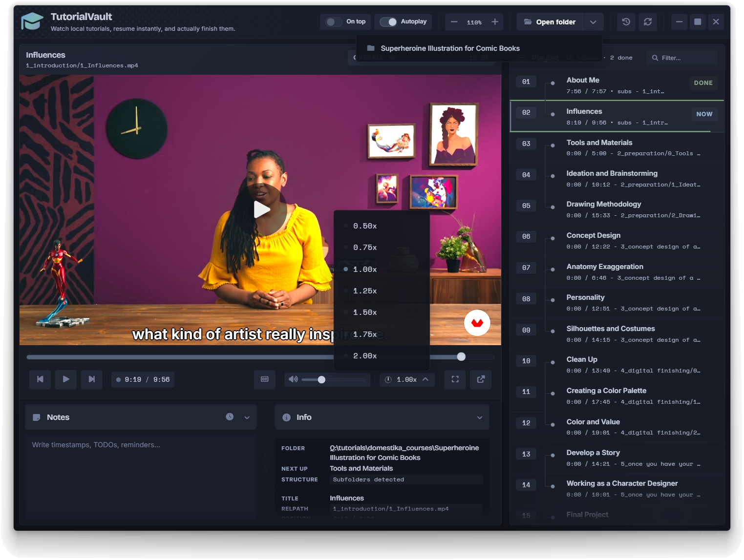This screenshot has width=744, height=560.
Task: Play Develop a Story in playlist
Action: pyautogui.click(x=616, y=458)
